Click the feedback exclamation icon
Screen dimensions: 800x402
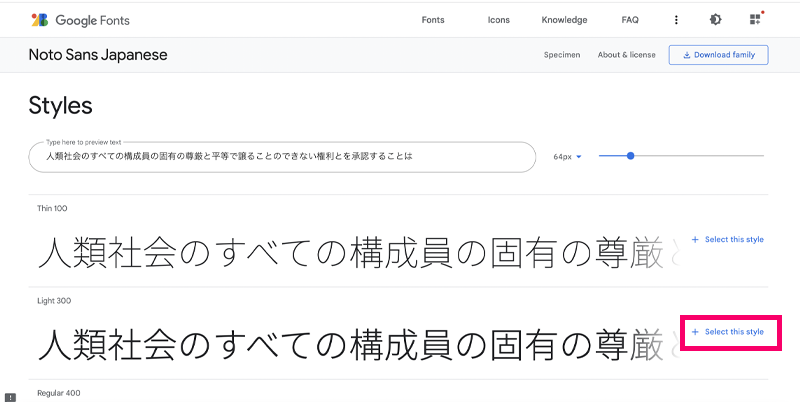click(x=9, y=396)
